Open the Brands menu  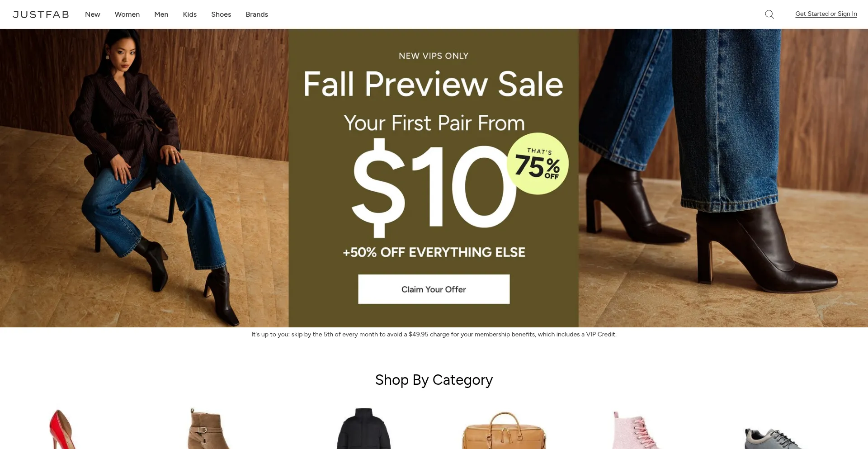pos(257,14)
